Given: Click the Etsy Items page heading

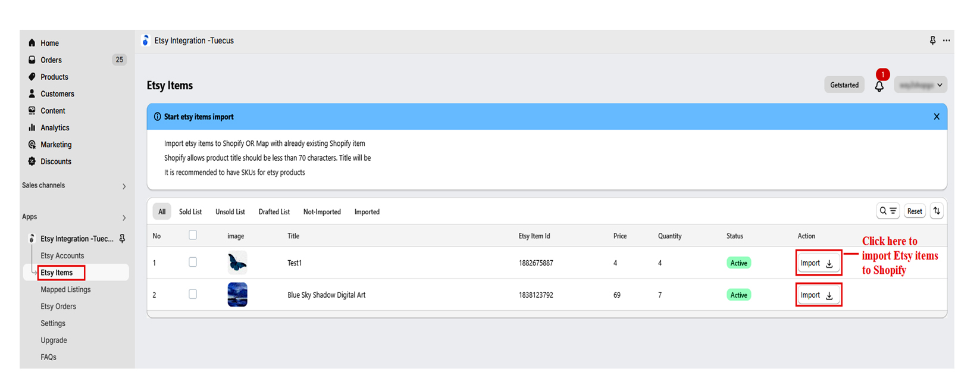Looking at the screenshot, I should pos(170,86).
